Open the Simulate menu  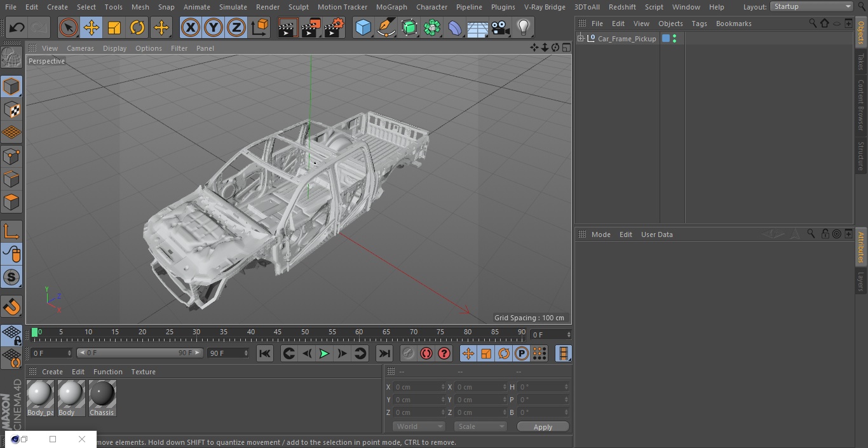point(233,7)
